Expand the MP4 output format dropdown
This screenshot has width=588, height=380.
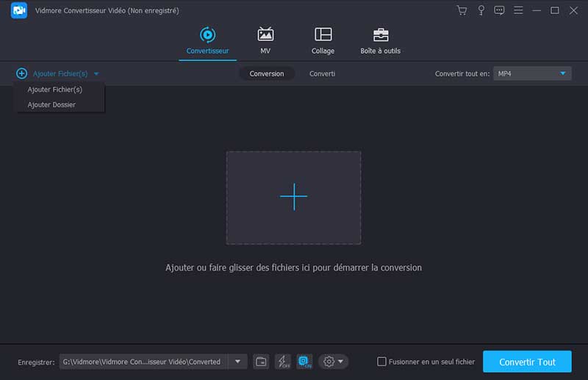coord(563,74)
